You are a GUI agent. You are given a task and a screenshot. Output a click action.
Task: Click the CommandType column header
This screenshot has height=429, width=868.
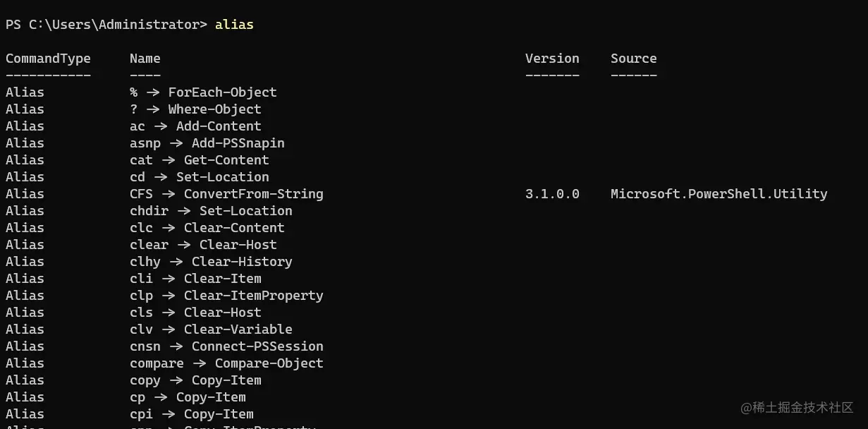(x=48, y=59)
